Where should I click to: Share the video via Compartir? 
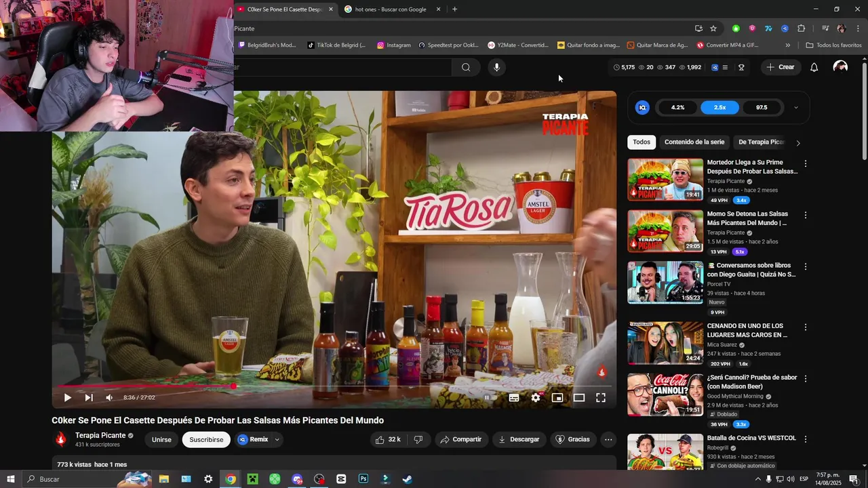pyautogui.click(x=461, y=439)
